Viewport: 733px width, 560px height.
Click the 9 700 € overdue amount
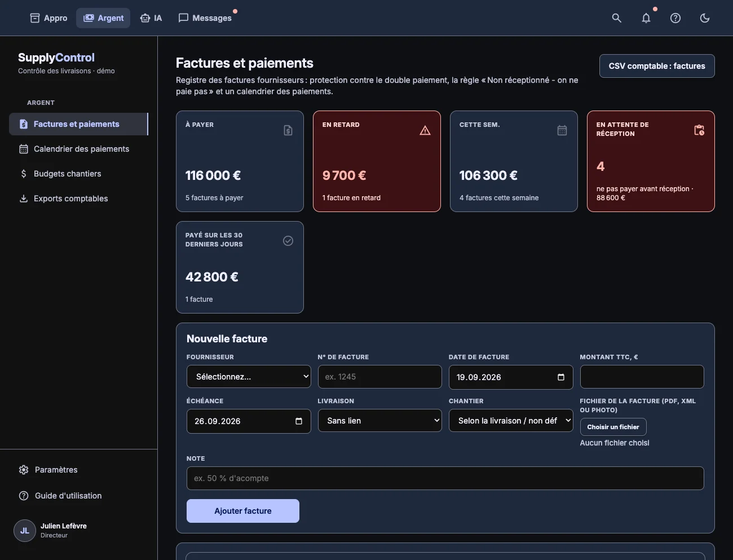[345, 175]
